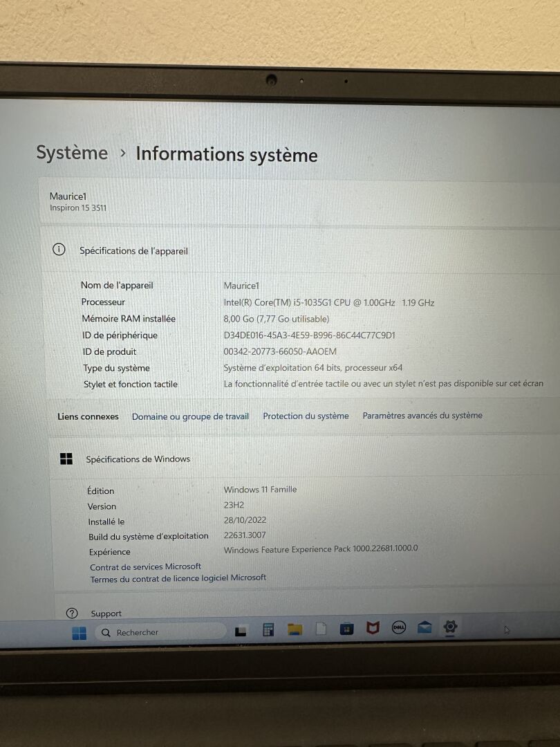Open the Mail app from taskbar
This screenshot has height=747, width=560.
(x=424, y=627)
